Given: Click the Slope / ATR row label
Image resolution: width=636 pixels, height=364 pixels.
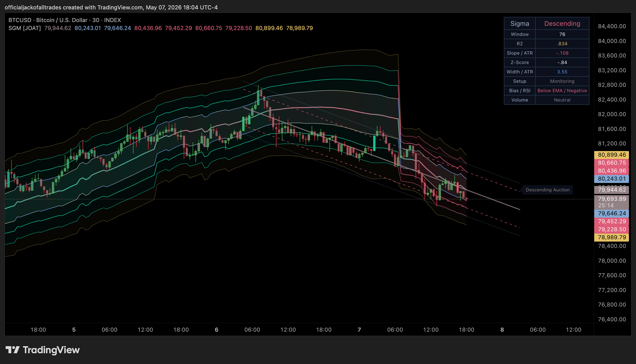Looking at the screenshot, I should pos(520,53).
